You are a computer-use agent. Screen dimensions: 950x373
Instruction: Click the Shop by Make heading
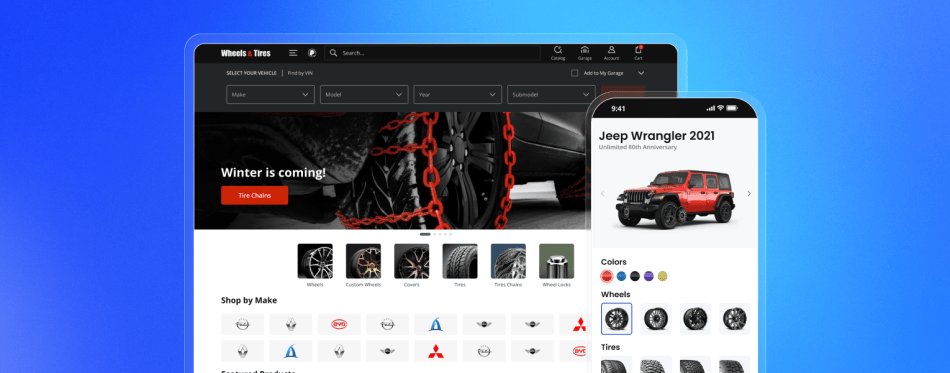tap(249, 300)
